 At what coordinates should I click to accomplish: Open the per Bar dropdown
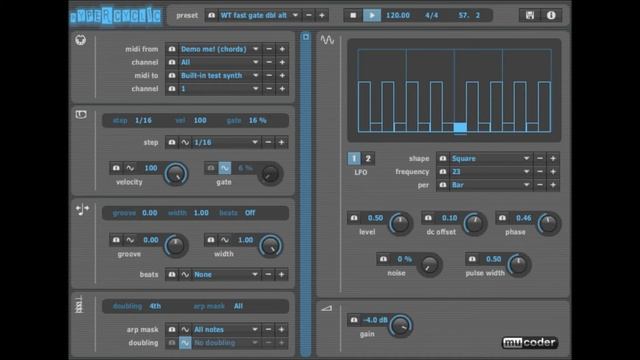point(491,185)
